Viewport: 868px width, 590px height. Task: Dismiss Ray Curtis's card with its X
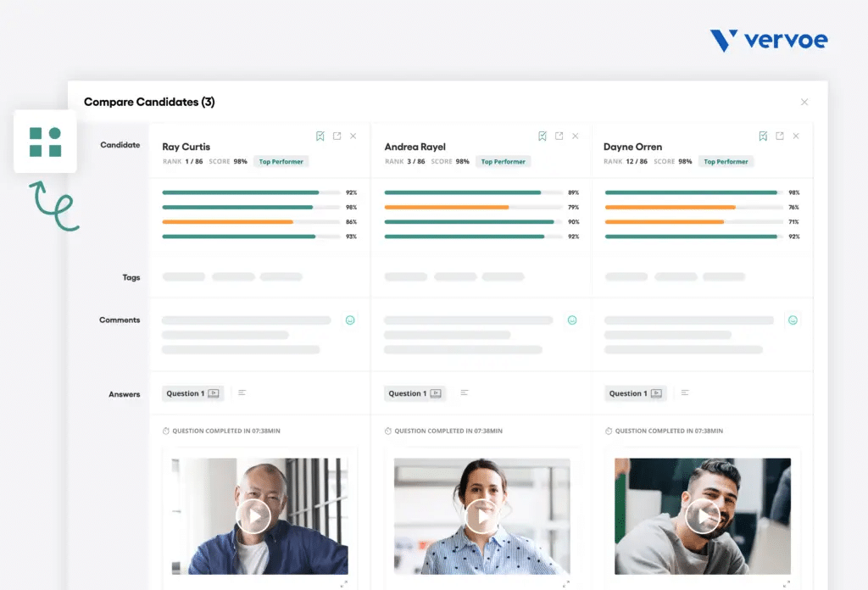click(353, 136)
